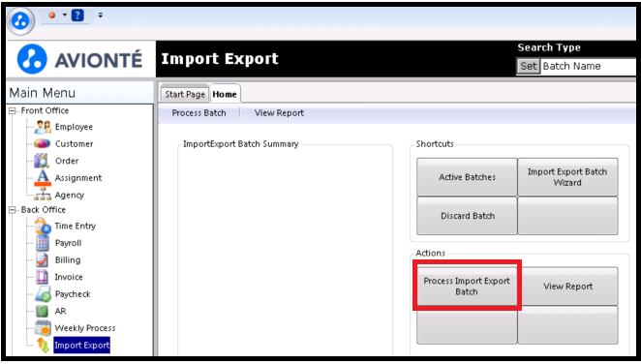641x364 pixels.
Task: Click the Billing checkmark icon
Action: [43, 260]
